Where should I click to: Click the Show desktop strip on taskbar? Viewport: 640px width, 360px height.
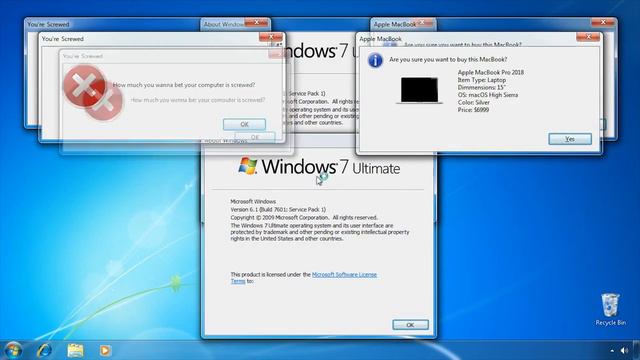(636, 350)
